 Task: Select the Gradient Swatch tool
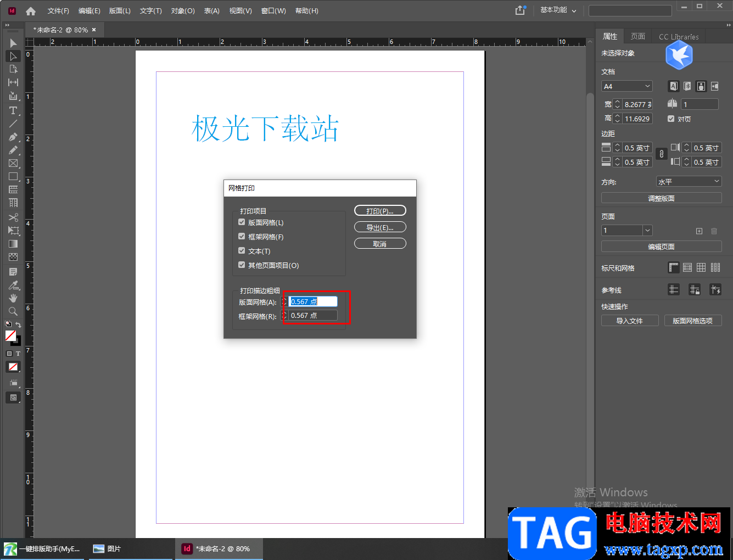coord(13,244)
